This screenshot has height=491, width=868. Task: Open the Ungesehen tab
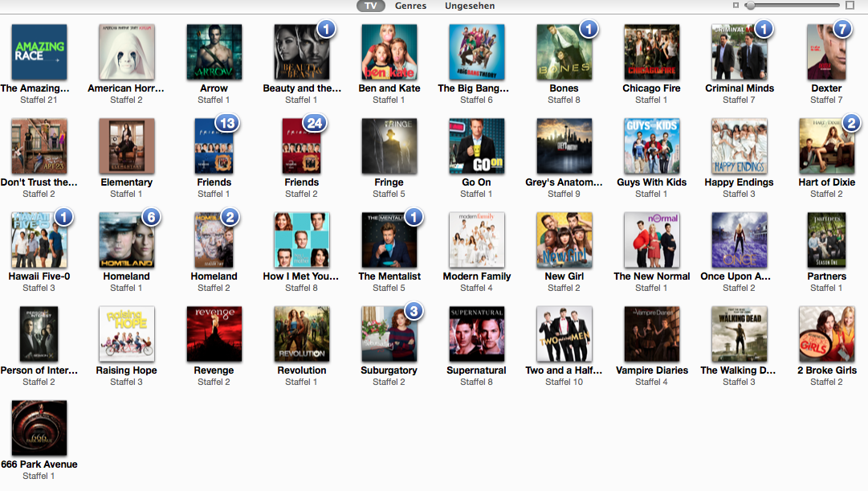[470, 6]
